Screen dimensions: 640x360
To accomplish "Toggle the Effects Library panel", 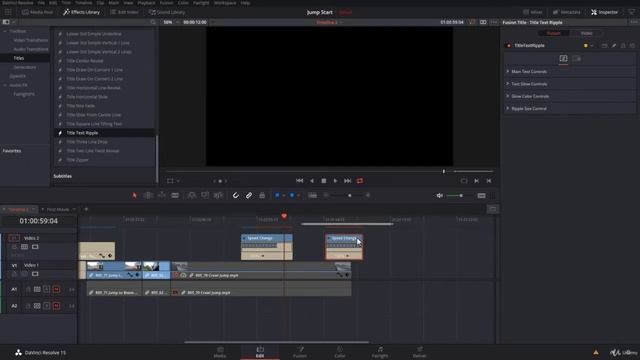I will coord(82,12).
